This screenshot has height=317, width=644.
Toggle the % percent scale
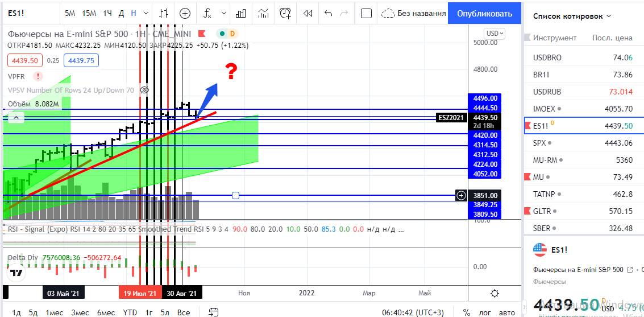(467, 312)
